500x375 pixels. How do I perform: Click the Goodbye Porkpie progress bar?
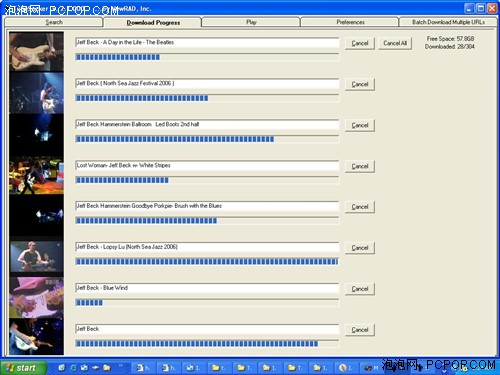coord(207,221)
